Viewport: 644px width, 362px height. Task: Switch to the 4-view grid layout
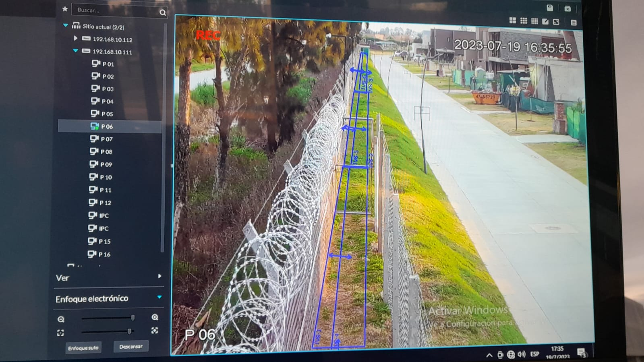tap(513, 21)
